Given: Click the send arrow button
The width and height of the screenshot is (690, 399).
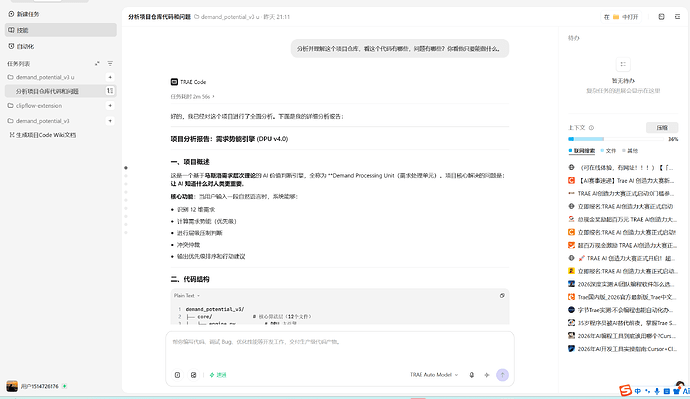Looking at the screenshot, I should pos(503,375).
